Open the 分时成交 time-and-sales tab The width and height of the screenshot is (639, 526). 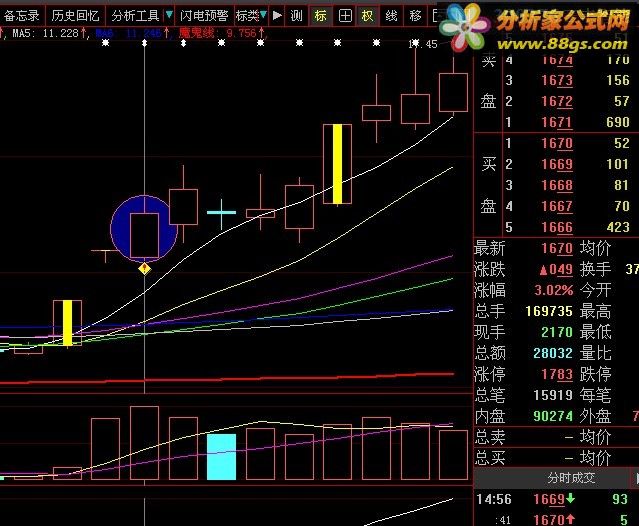tap(571, 478)
